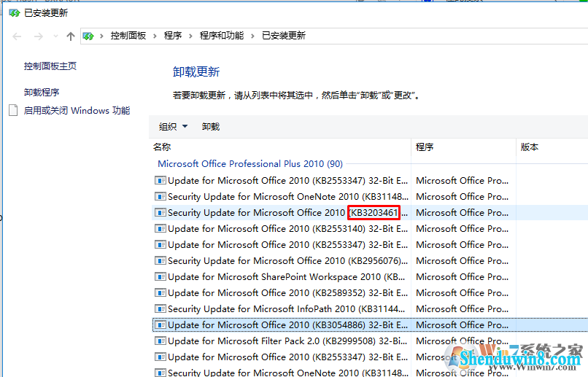The width and height of the screenshot is (588, 377).
Task: Click the Forward navigation arrow
Action: [x=38, y=36]
